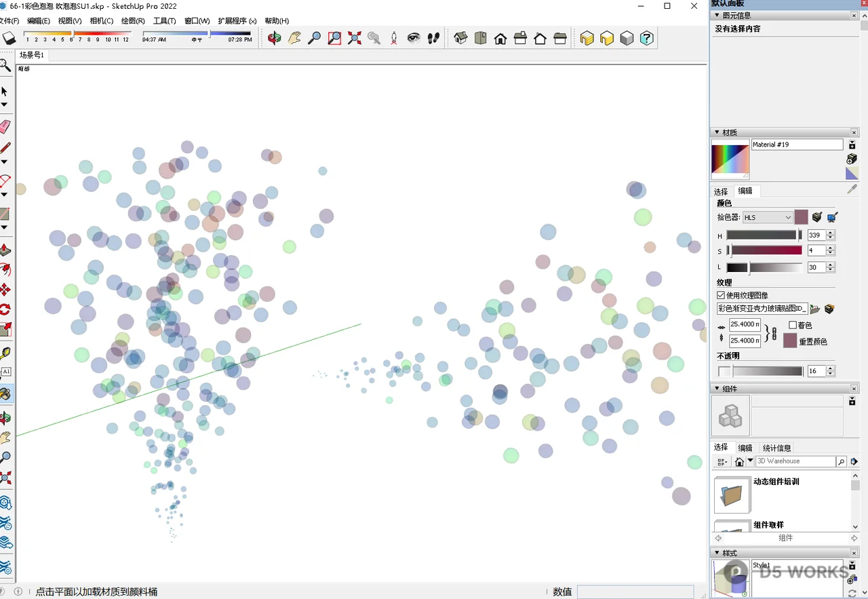Activate the Pan hand tool in top toolbar
This screenshot has width=868, height=599.
pos(294,38)
